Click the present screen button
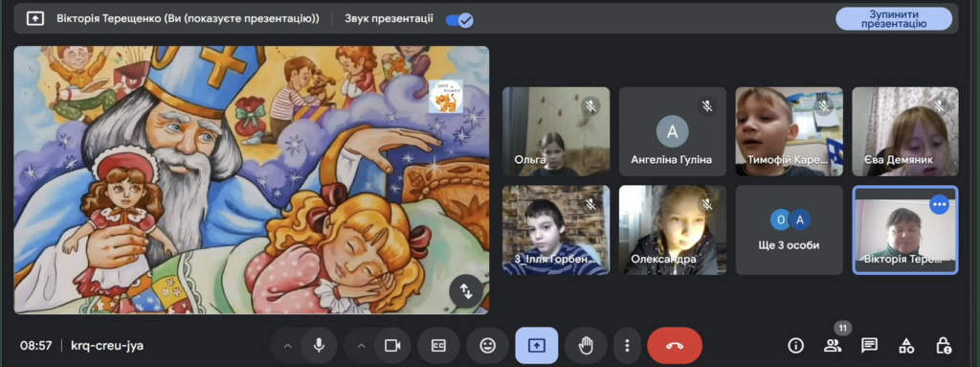This screenshot has width=980, height=367. 536,345
